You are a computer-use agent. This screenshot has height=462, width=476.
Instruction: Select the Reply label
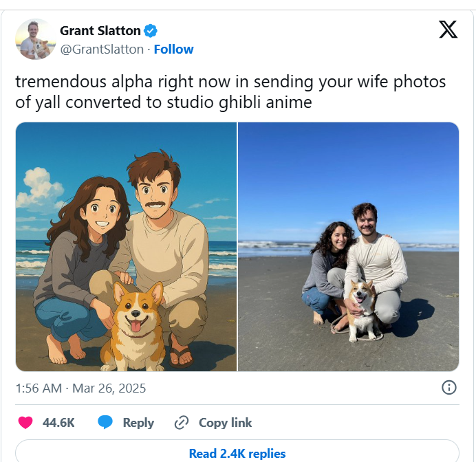pos(138,423)
